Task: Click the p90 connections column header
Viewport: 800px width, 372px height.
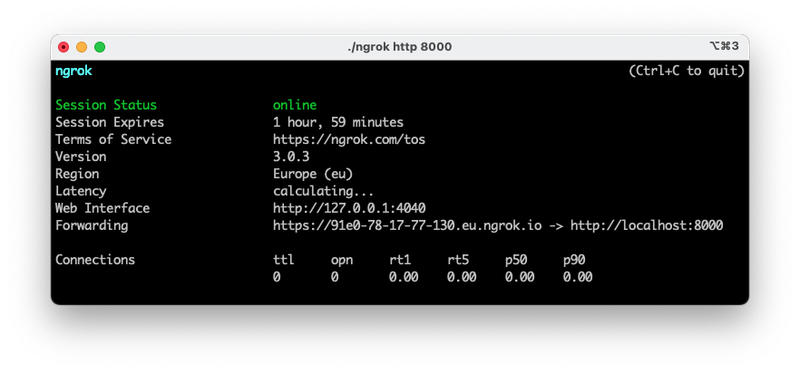Action: 574,260
